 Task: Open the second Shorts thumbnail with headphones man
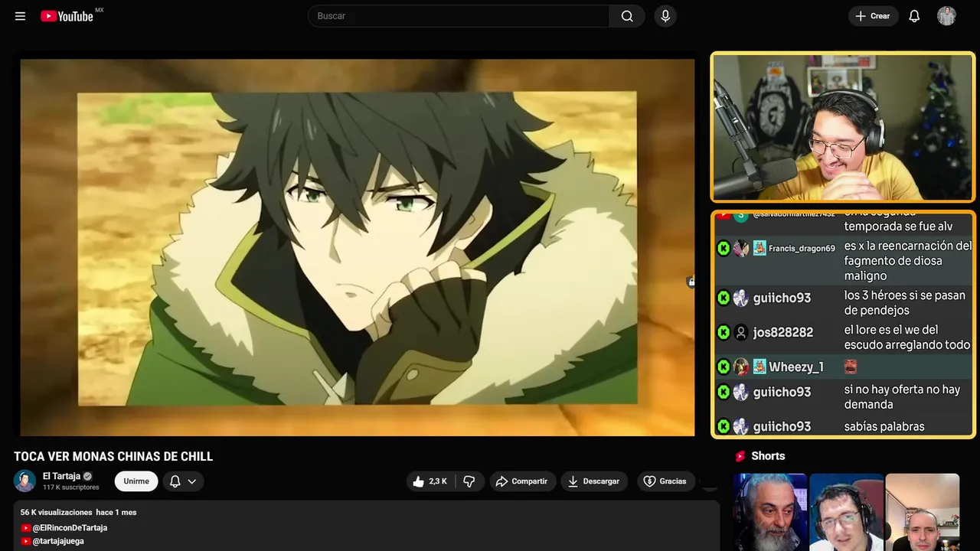[x=846, y=512]
